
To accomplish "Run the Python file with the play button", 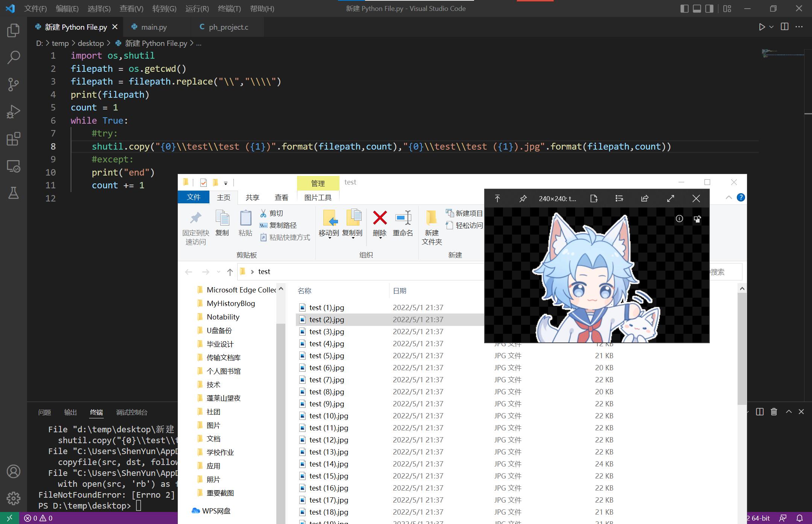I will click(x=762, y=27).
